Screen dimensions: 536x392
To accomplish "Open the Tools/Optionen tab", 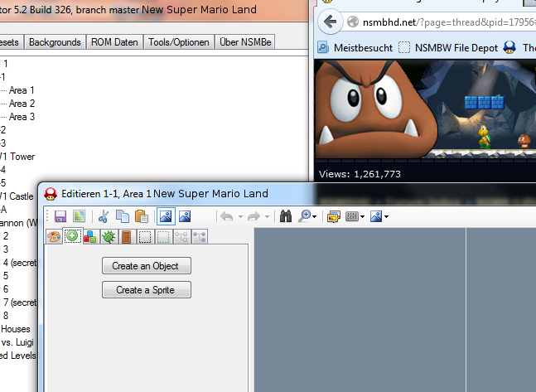I will coord(179,42).
